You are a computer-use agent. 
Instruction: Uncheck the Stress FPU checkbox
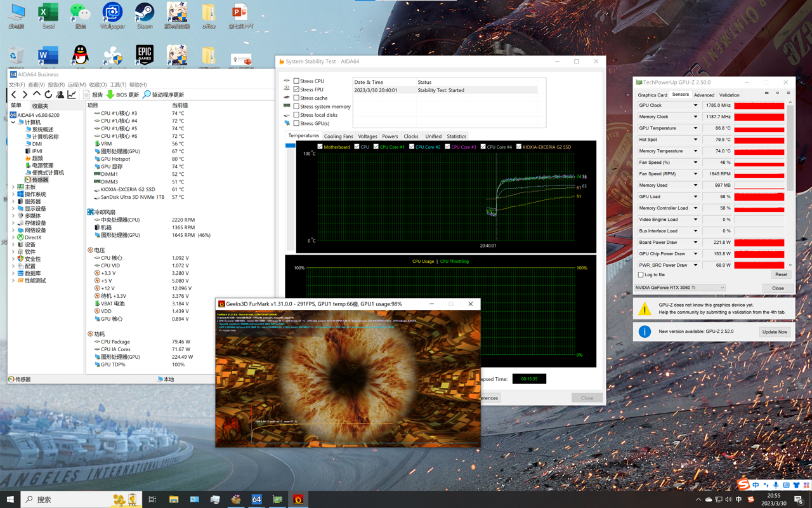[x=296, y=90]
